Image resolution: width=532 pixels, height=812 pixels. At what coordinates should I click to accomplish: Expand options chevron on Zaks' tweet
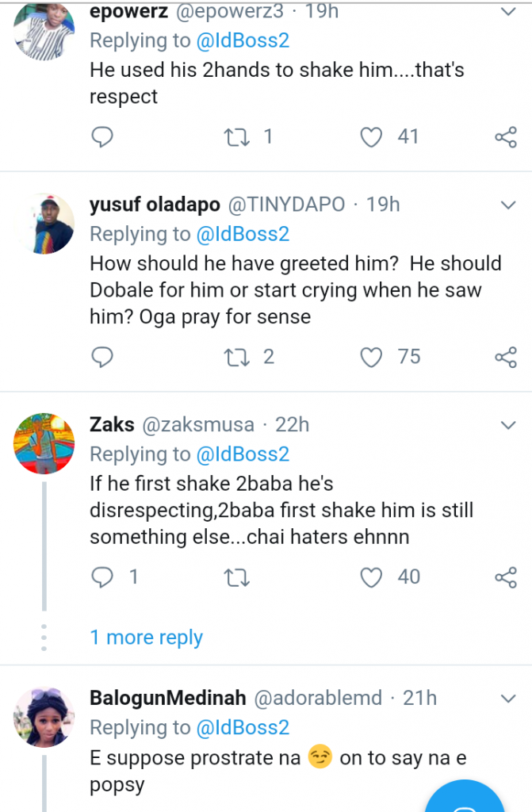pos(508,425)
